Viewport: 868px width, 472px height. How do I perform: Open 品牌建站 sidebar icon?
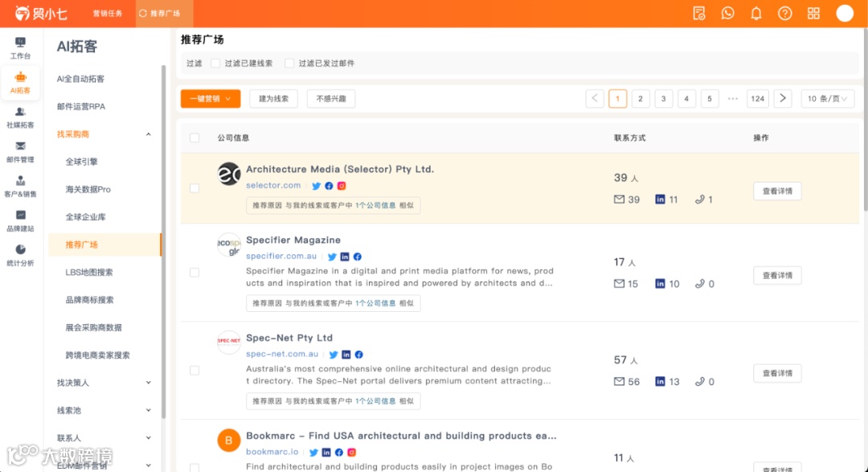point(20,215)
